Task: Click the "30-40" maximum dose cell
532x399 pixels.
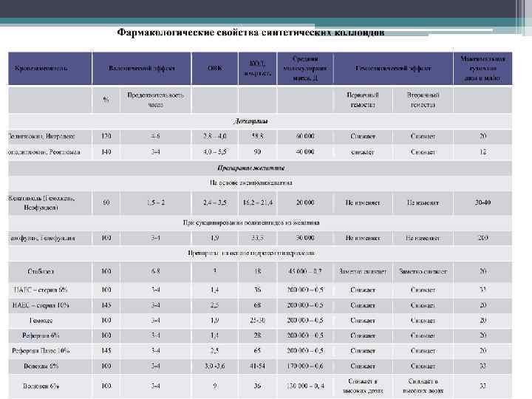Action: click(482, 203)
